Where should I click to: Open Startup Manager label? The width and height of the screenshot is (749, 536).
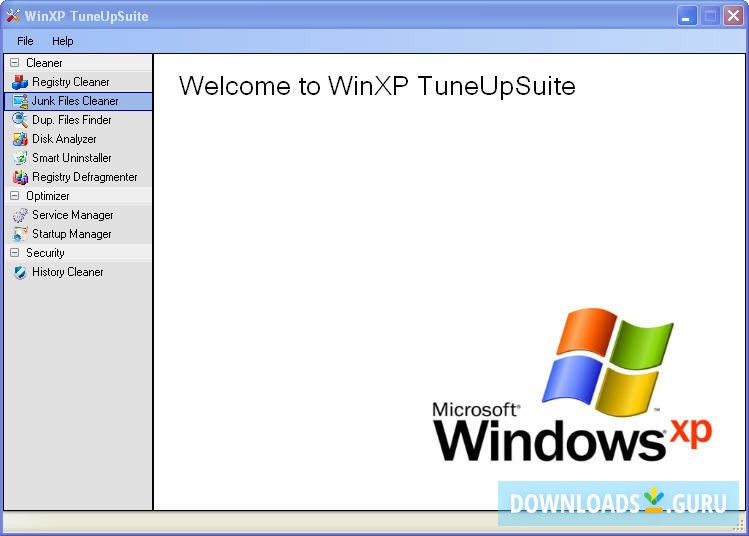72,234
